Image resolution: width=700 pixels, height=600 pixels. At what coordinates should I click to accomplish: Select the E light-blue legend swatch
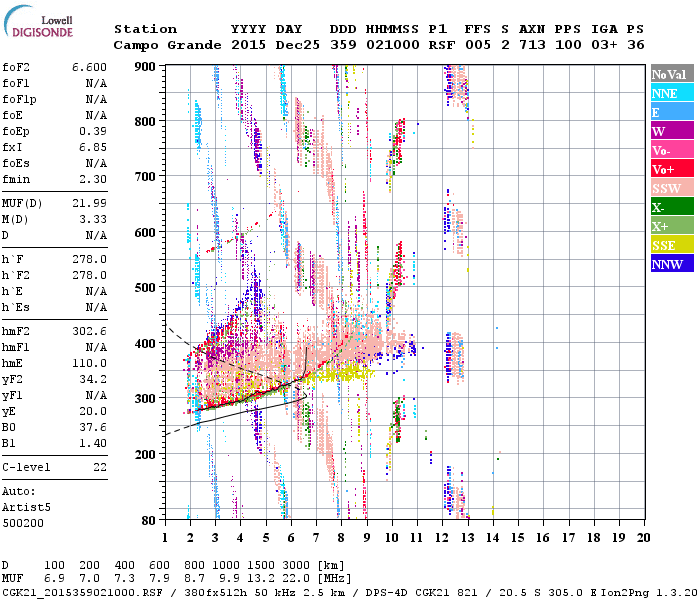coord(672,112)
